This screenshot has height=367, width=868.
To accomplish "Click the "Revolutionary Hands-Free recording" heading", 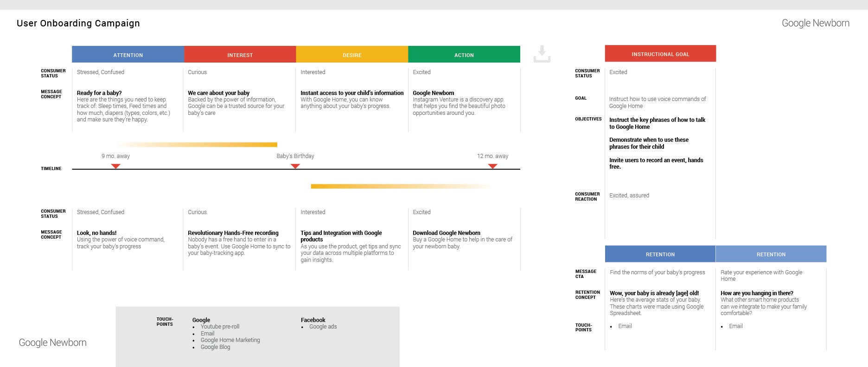I will pos(233,233).
